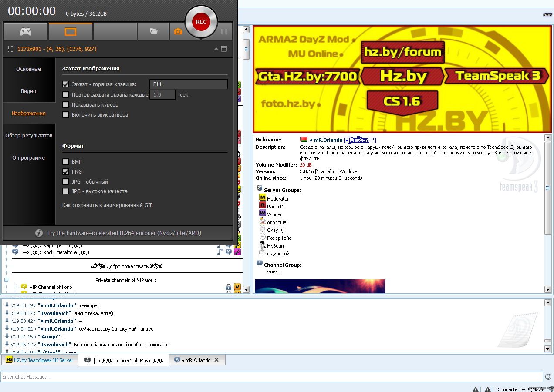Switch to game recording mode gamepad icon
This screenshot has width=554, height=392.
tap(26, 32)
